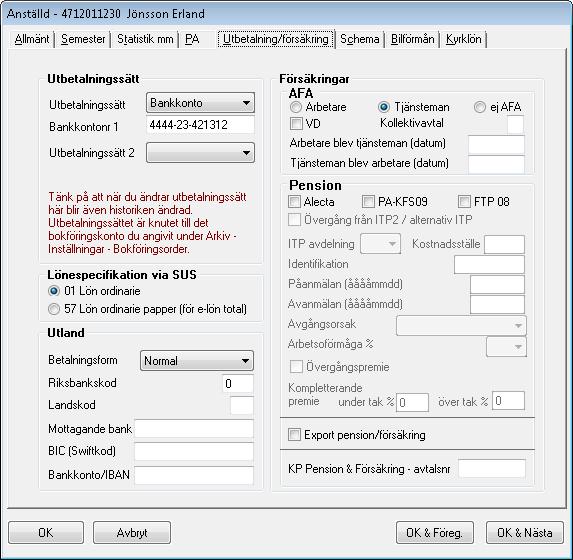Enable the Alecta pension checkbox
Screen dimensions: 573x560
[x=294, y=201]
